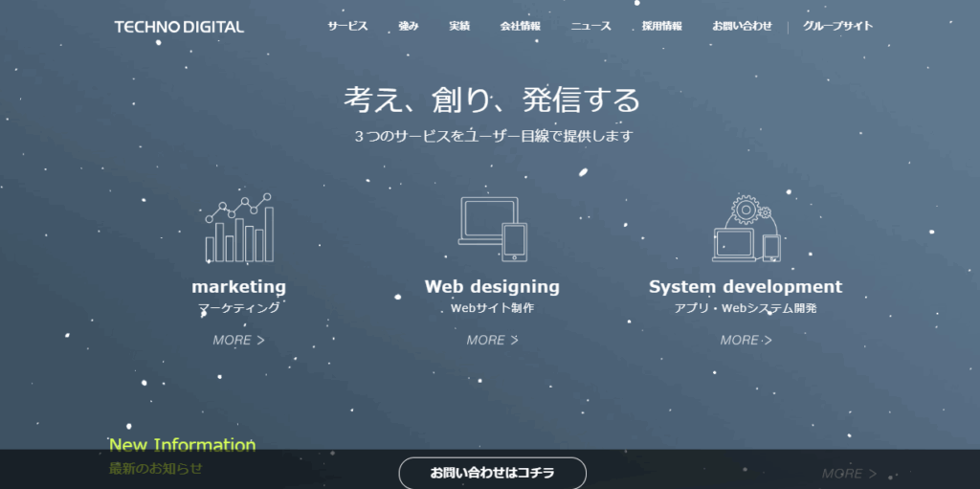
Task: Open the サービス menu item
Action: click(x=347, y=26)
